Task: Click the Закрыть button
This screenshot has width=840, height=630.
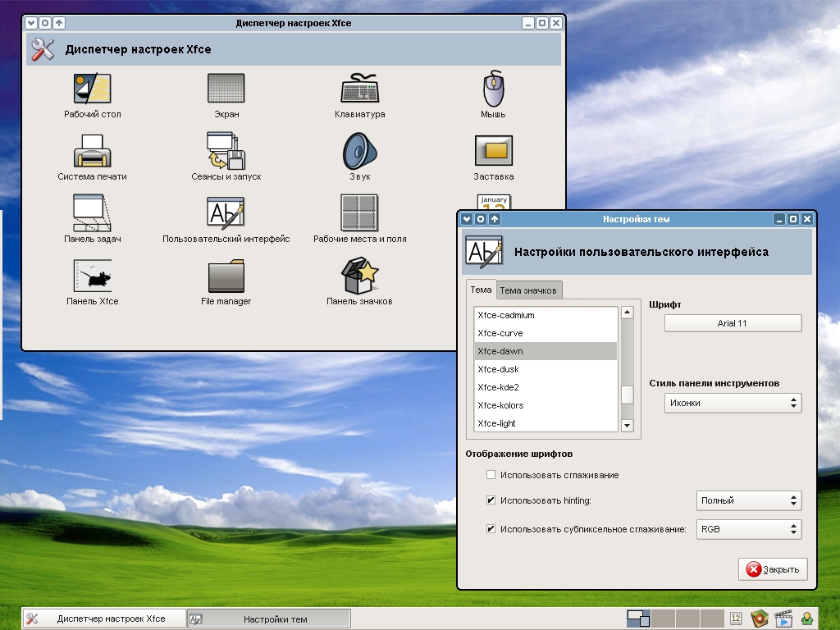Action: pos(773,569)
